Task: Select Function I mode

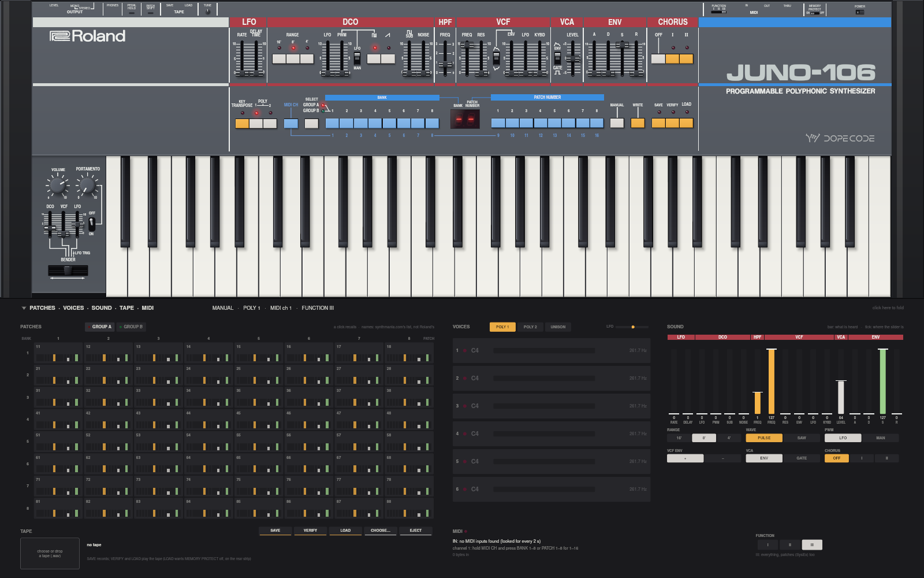Action: click(767, 544)
